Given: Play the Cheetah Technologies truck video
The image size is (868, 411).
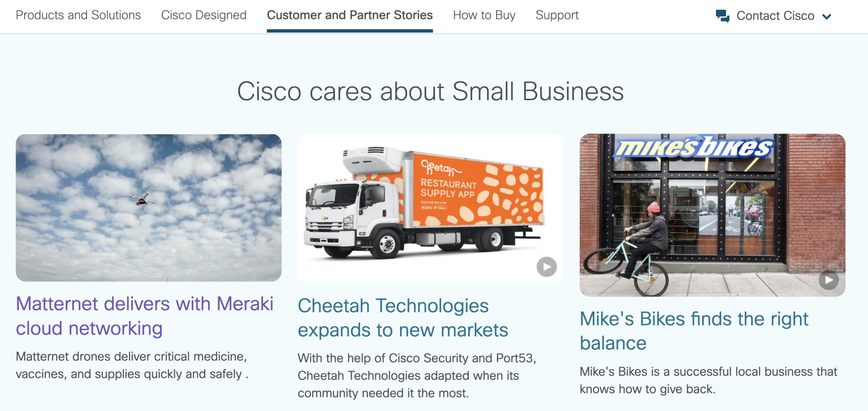Looking at the screenshot, I should (x=547, y=267).
